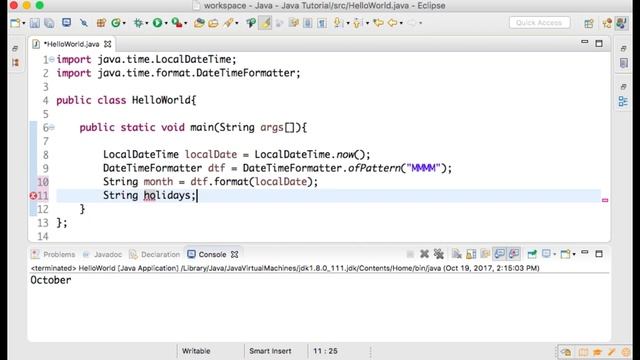Open the External Tools dropdown arrow
The height and width of the screenshot is (360, 640).
[x=185, y=23]
